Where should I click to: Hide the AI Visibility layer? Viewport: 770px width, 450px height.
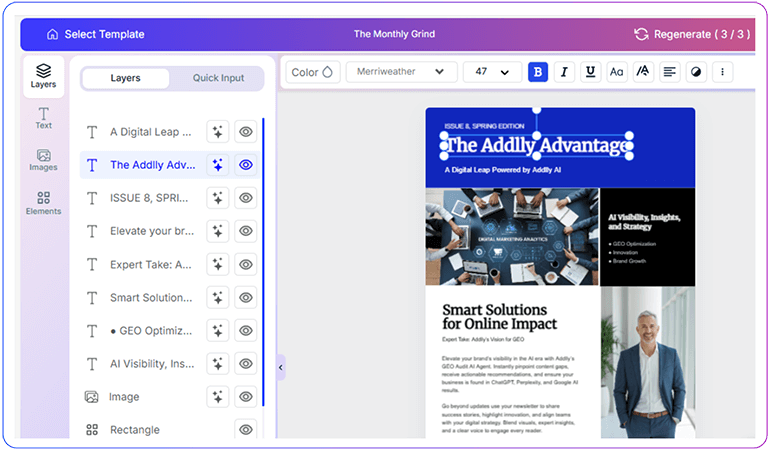point(246,364)
